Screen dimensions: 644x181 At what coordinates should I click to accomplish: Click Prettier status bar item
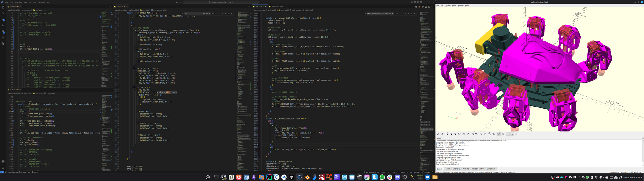click(x=426, y=172)
